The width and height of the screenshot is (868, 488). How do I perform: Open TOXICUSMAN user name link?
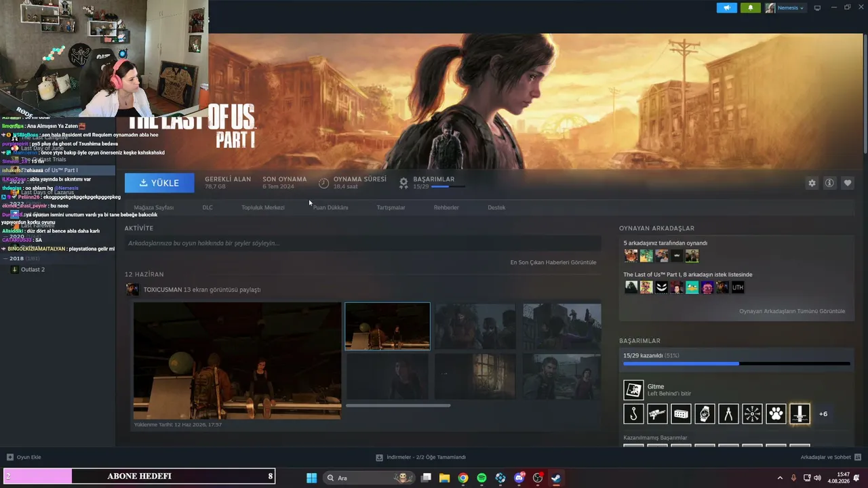pyautogui.click(x=163, y=289)
